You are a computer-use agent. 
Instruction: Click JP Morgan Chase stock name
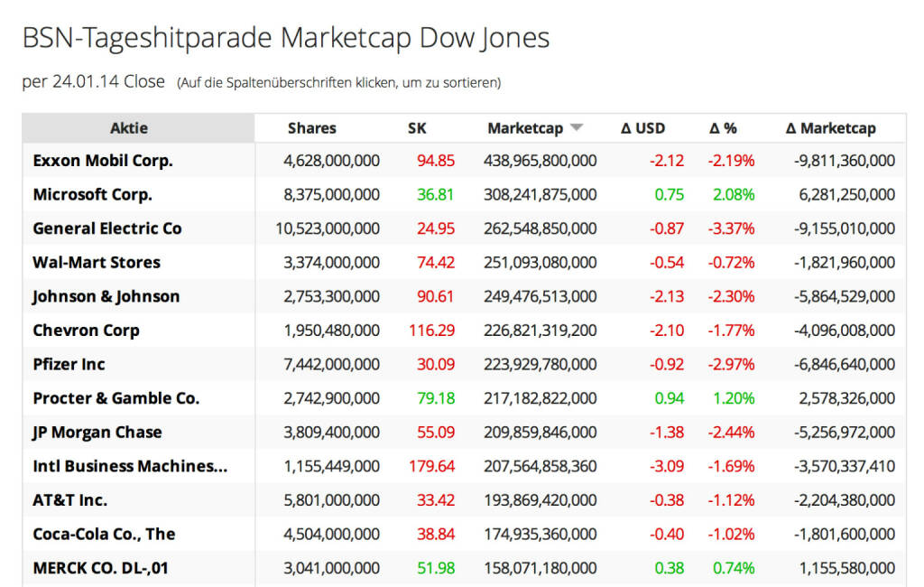(x=97, y=432)
